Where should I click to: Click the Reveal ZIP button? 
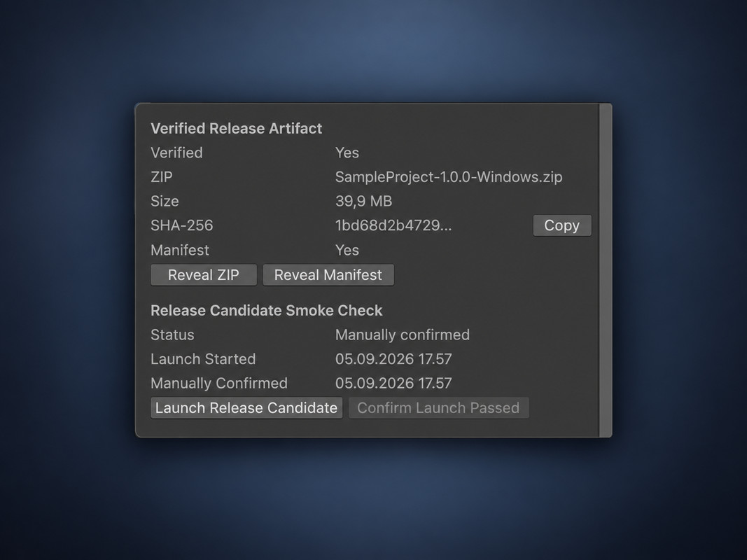tap(204, 275)
